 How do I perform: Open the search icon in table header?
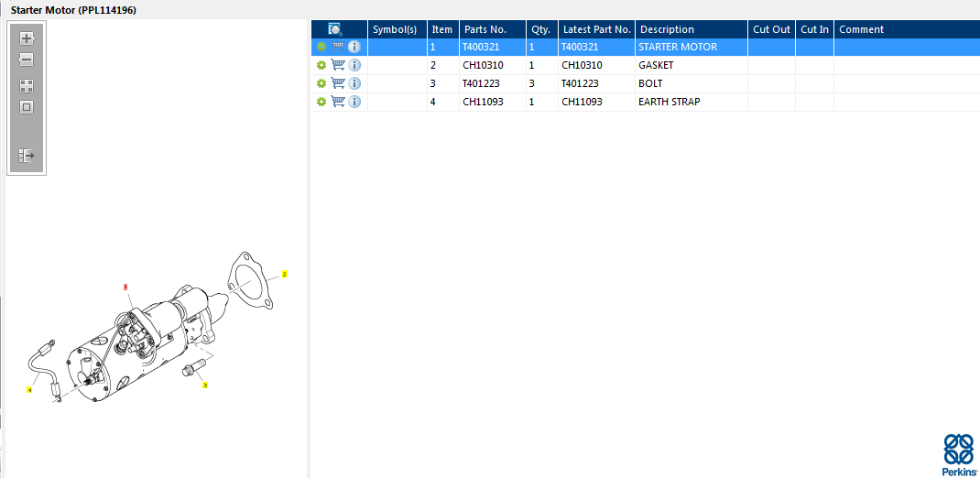click(335, 28)
